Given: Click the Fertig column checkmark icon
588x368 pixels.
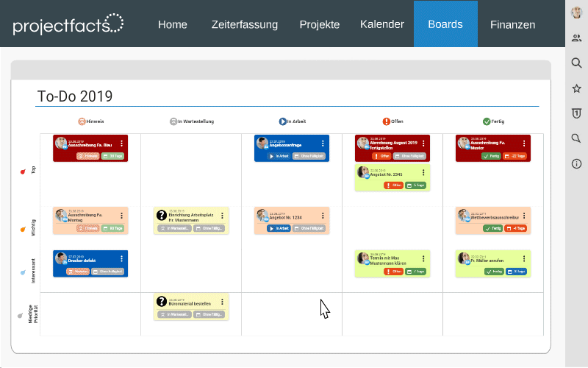Looking at the screenshot, I should (487, 121).
